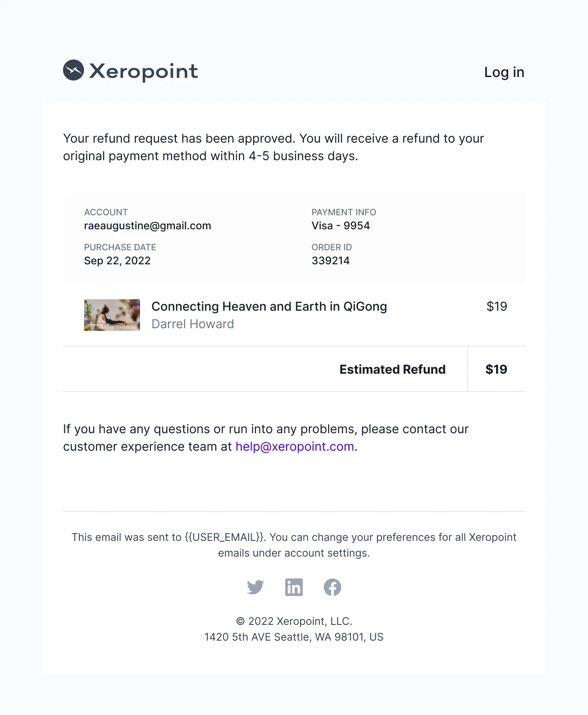Select the account email raeaugustine@gmail.com
Screen dimensions: 588x715
pyautogui.click(x=147, y=226)
